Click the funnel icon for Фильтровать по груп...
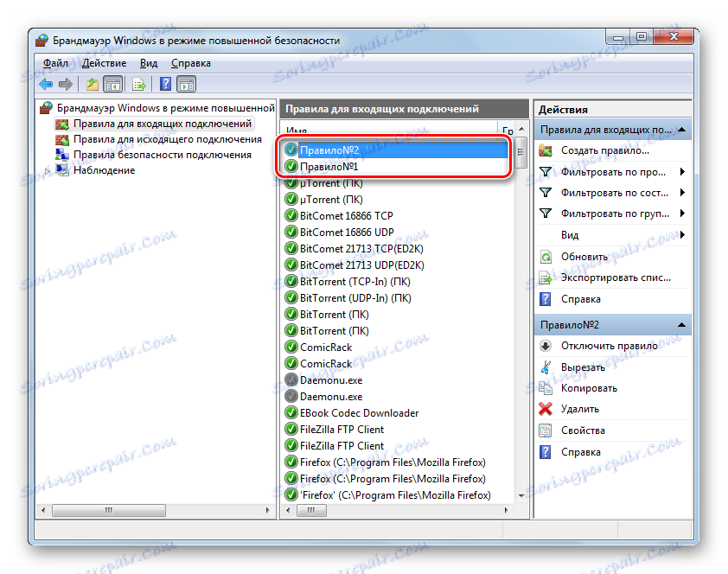 546,214
